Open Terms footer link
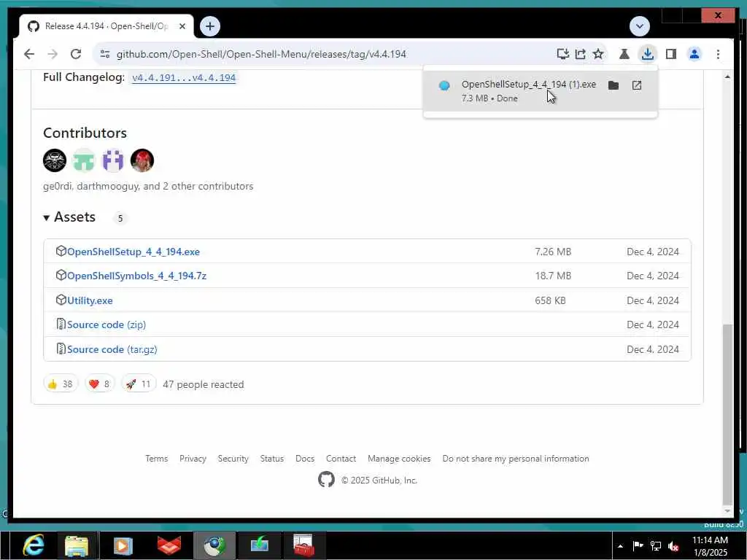This screenshot has width=747, height=560. (156, 459)
